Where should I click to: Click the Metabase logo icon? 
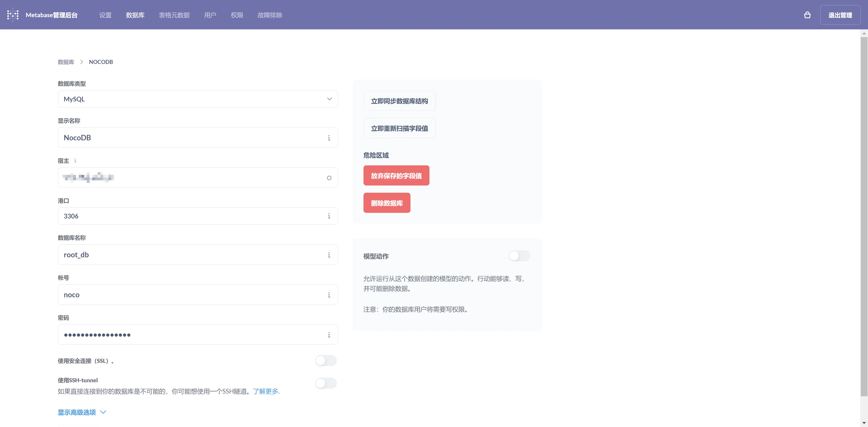click(x=13, y=15)
